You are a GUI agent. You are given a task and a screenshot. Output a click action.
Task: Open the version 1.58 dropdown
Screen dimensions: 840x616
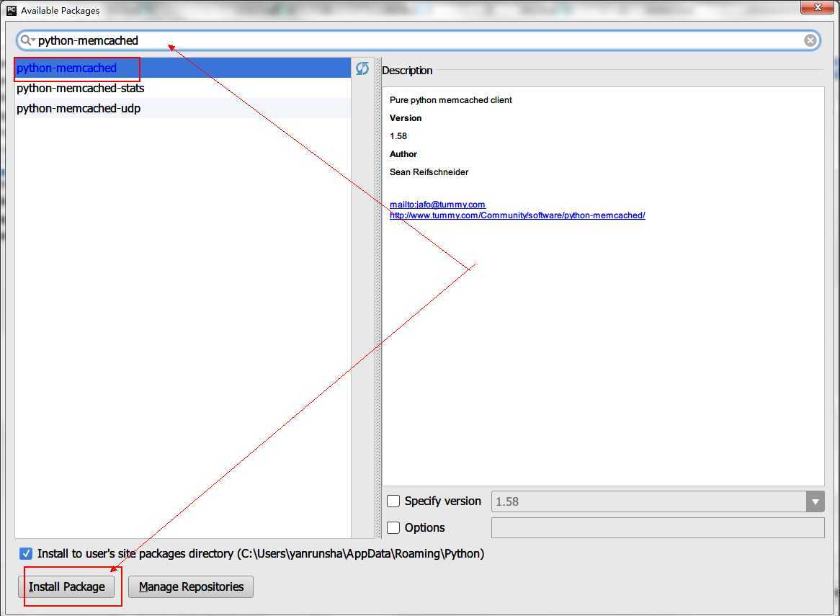coord(815,502)
